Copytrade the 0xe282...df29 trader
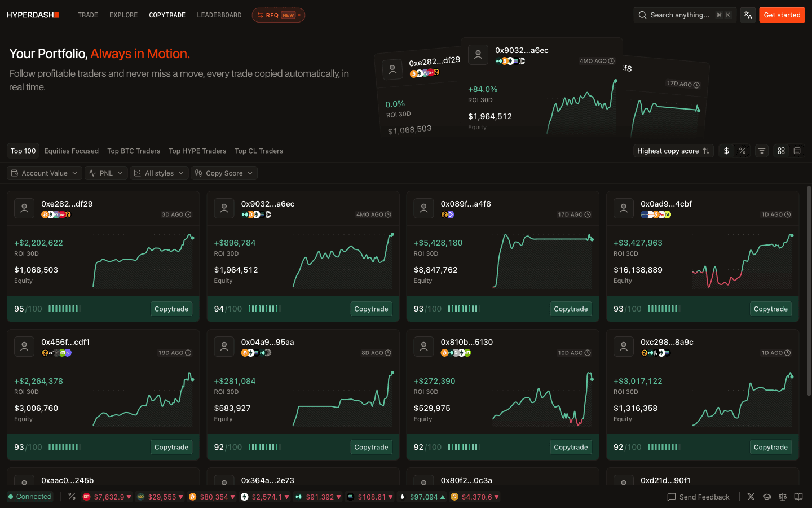 click(171, 309)
